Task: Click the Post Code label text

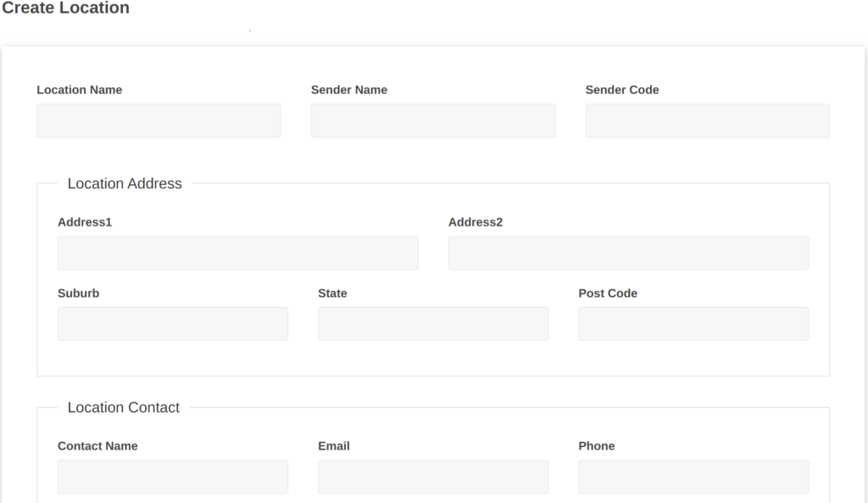Action: point(607,293)
